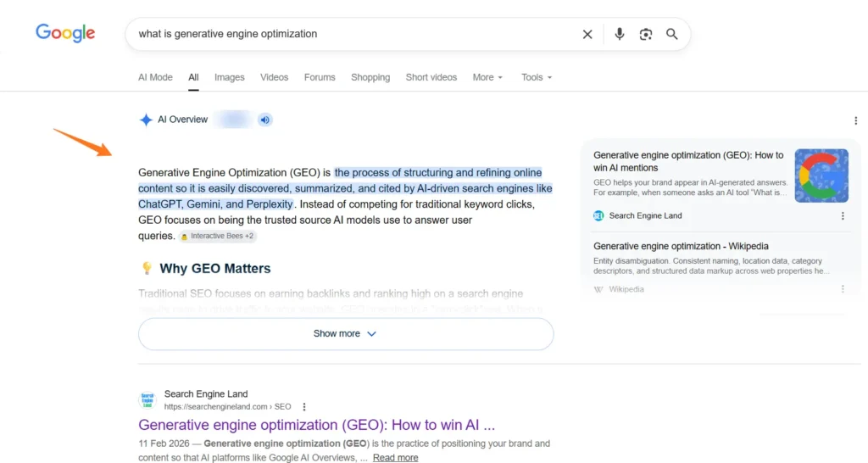The width and height of the screenshot is (868, 463).
Task: Open the Search Engine Land source card title
Action: (688, 161)
